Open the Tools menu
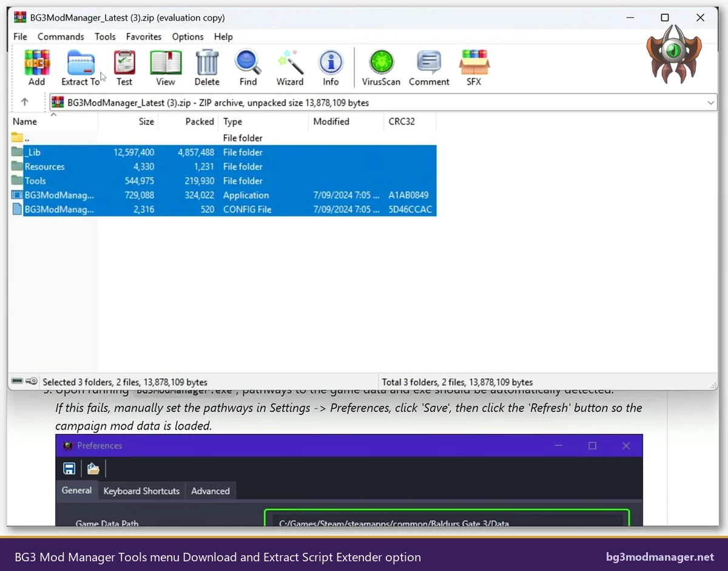The width and height of the screenshot is (728, 571). (x=105, y=36)
